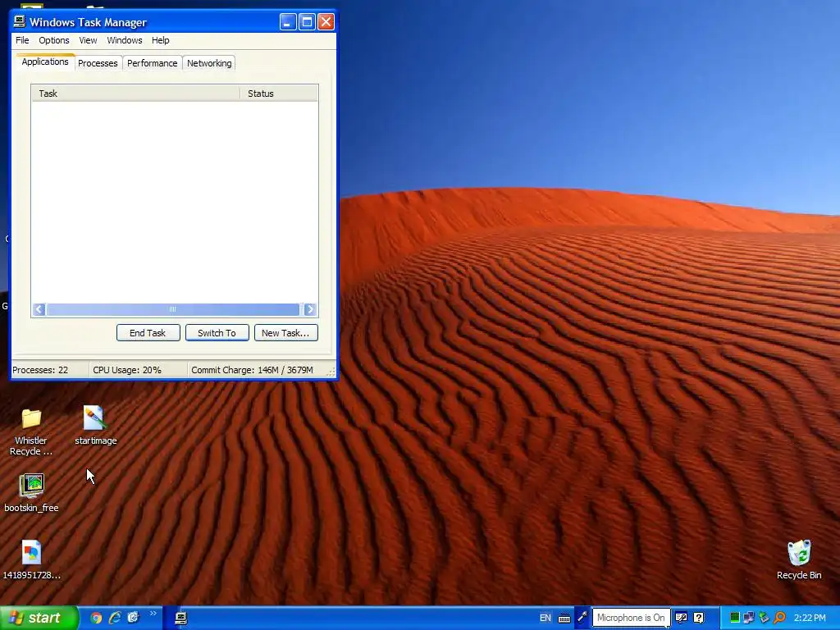
Task: Open the View menu
Action: (x=88, y=40)
